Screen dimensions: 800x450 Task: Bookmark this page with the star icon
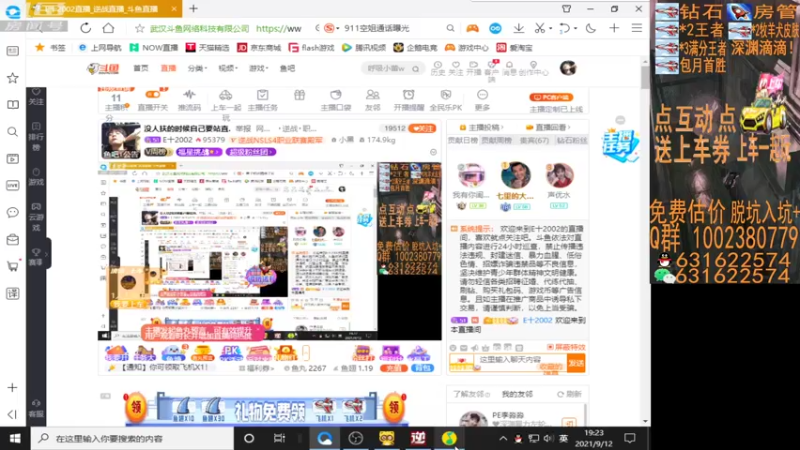click(x=139, y=29)
